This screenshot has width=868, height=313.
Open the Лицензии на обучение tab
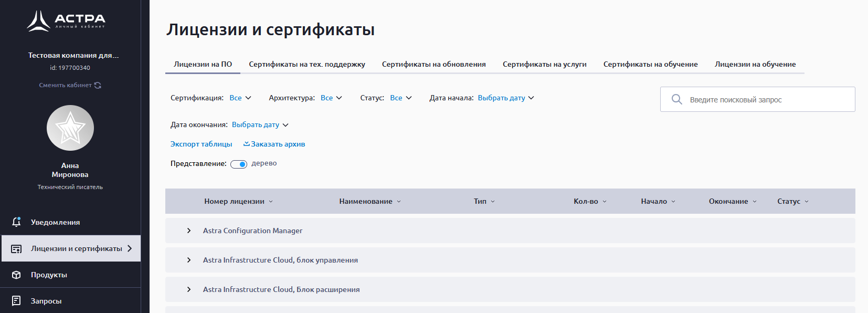(x=755, y=64)
